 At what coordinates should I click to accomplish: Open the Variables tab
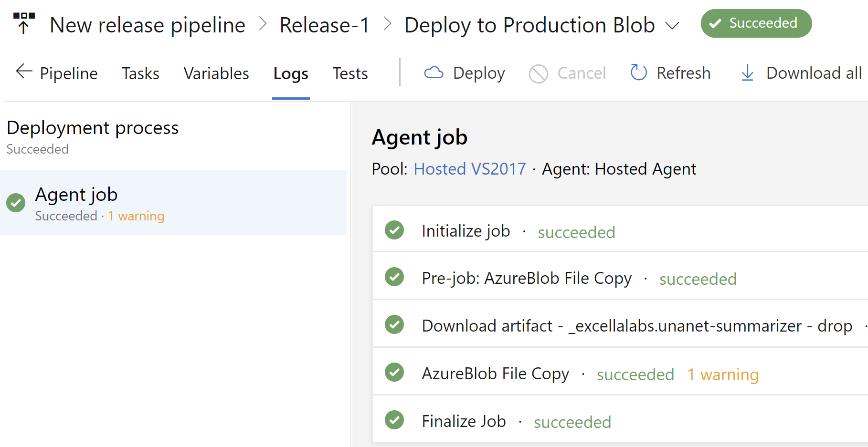(x=216, y=73)
